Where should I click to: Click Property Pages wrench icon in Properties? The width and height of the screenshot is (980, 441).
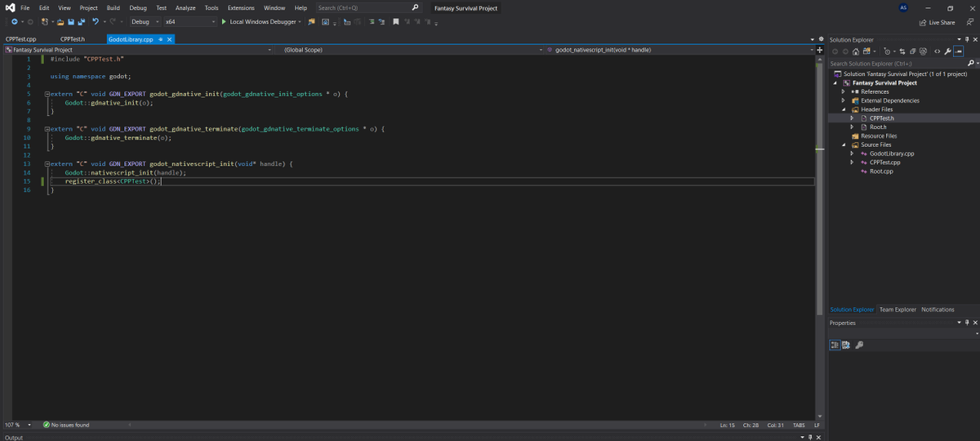(x=859, y=345)
